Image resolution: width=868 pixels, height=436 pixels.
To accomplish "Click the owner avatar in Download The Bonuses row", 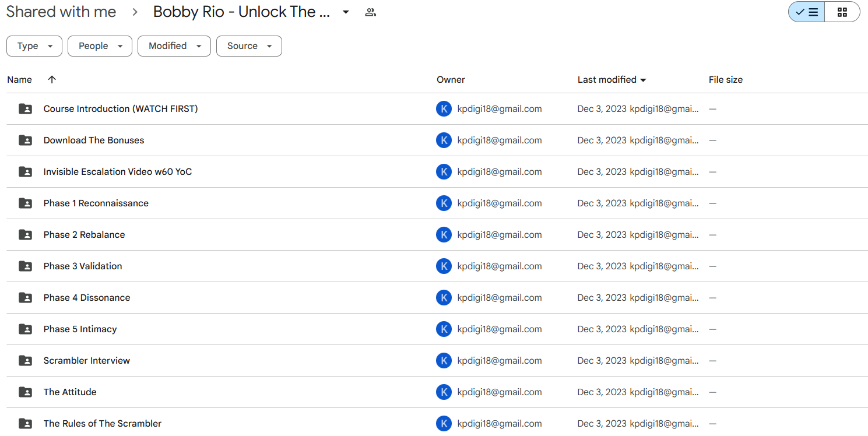I will coord(444,140).
